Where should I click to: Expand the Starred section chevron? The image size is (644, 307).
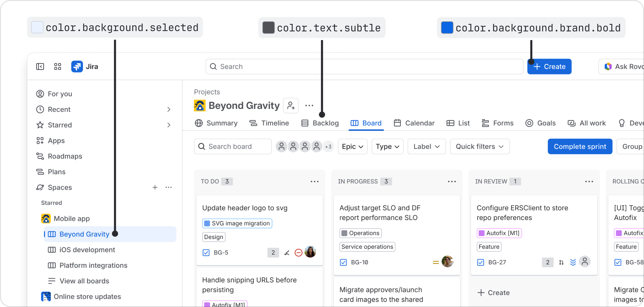pos(169,125)
